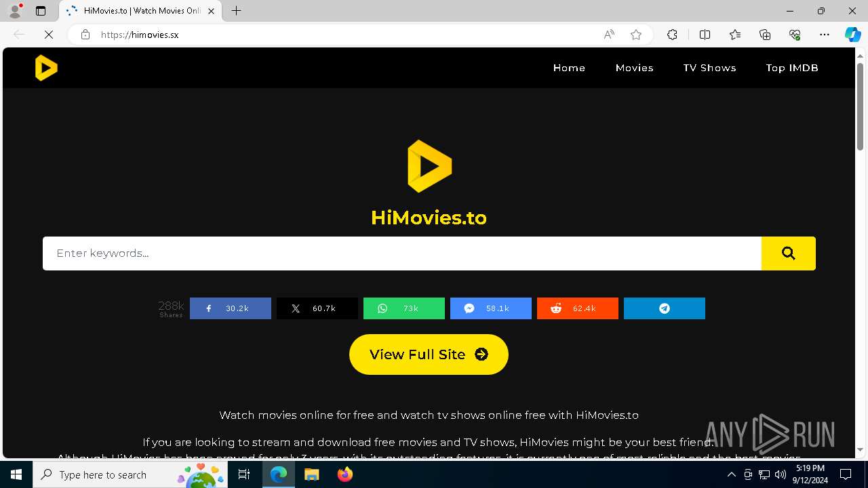The height and width of the screenshot is (488, 868).
Task: Open Copilot sidebar icon
Action: 853,35
